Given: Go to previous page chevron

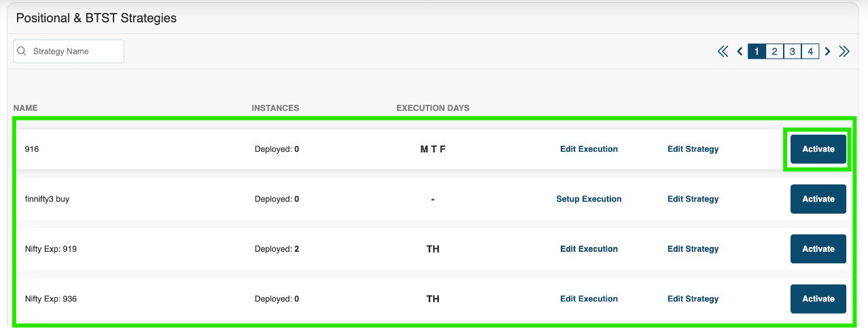Looking at the screenshot, I should (x=740, y=52).
